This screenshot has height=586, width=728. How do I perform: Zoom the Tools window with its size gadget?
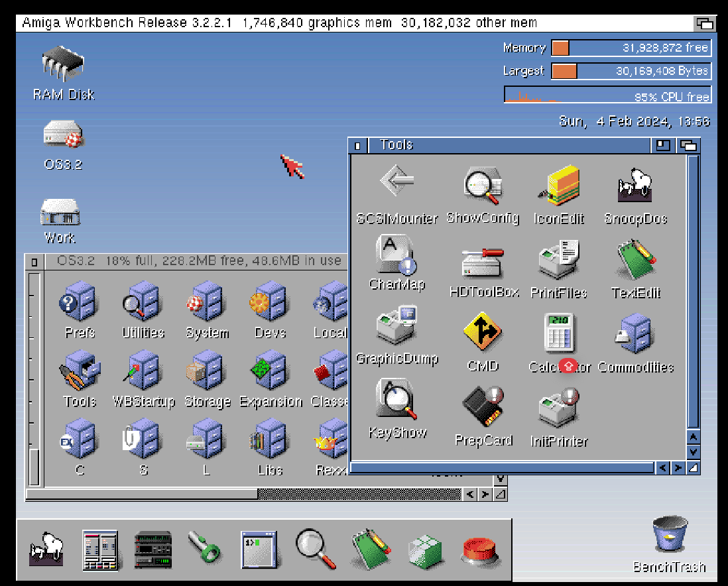(x=663, y=145)
